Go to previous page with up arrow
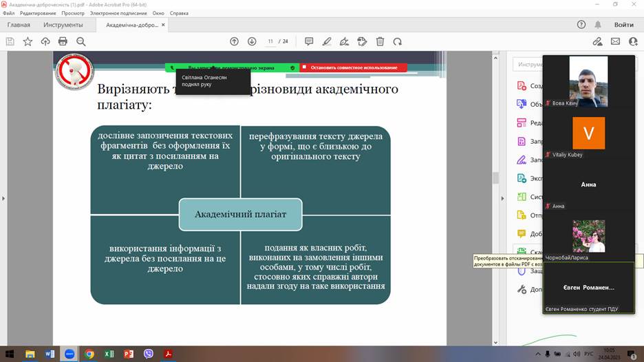Viewport: 644px width, 362px height. [x=234, y=41]
